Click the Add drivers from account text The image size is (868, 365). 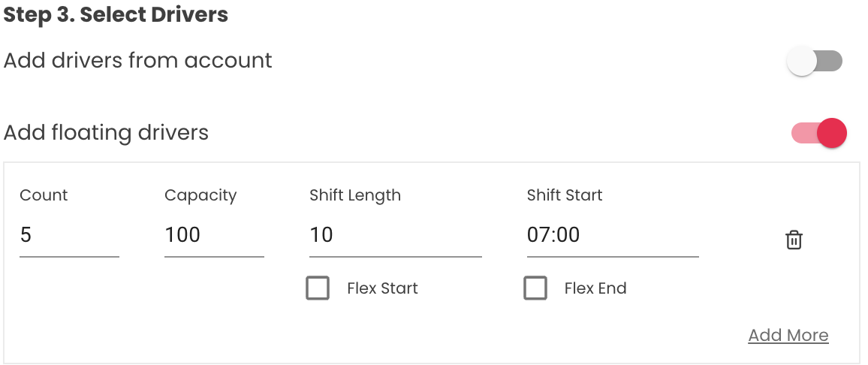(x=138, y=61)
